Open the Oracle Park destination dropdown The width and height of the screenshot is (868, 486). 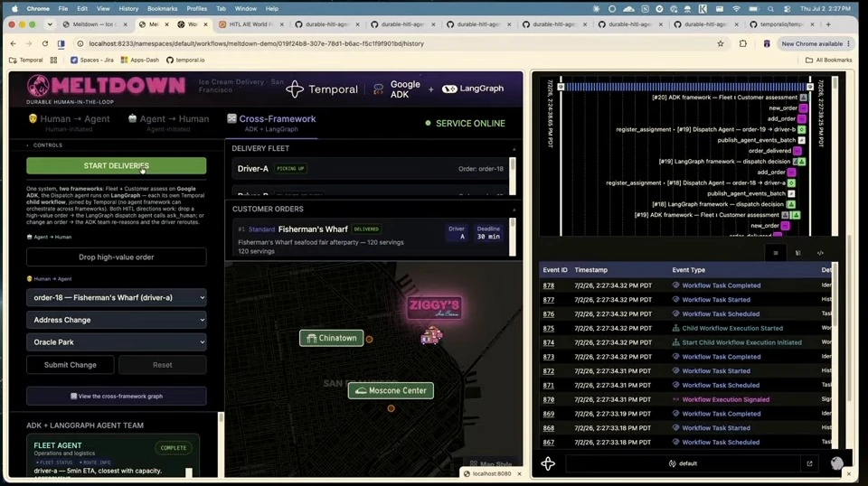click(117, 342)
